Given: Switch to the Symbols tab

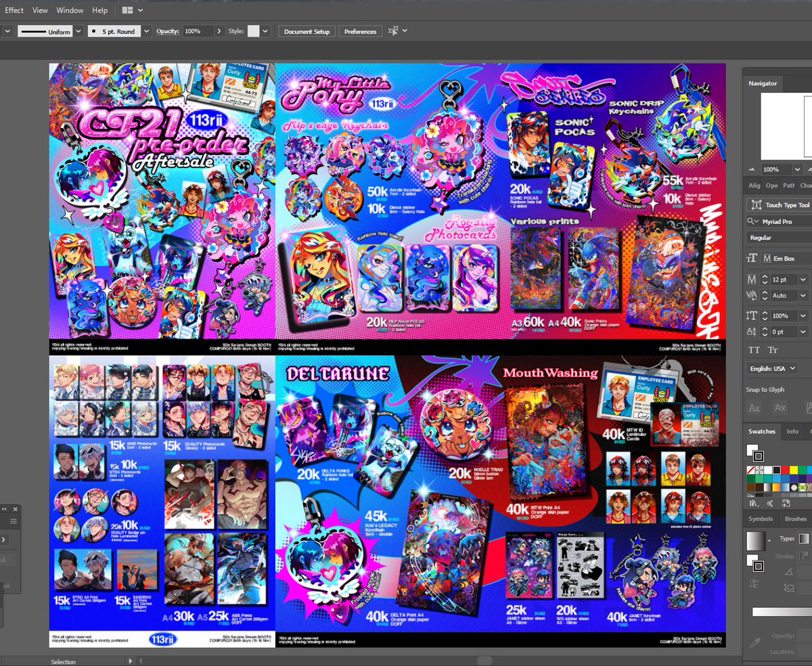Looking at the screenshot, I should [761, 518].
